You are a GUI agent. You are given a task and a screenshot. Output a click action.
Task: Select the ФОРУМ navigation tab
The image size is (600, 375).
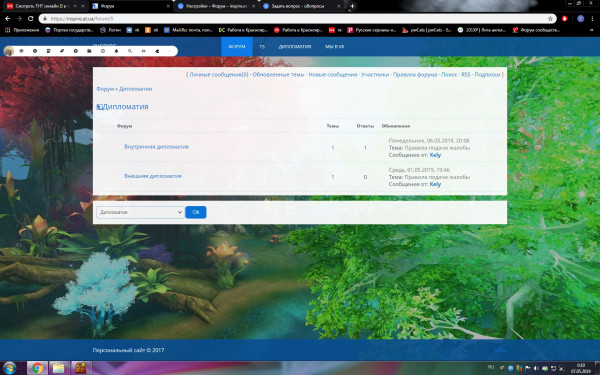click(x=237, y=47)
